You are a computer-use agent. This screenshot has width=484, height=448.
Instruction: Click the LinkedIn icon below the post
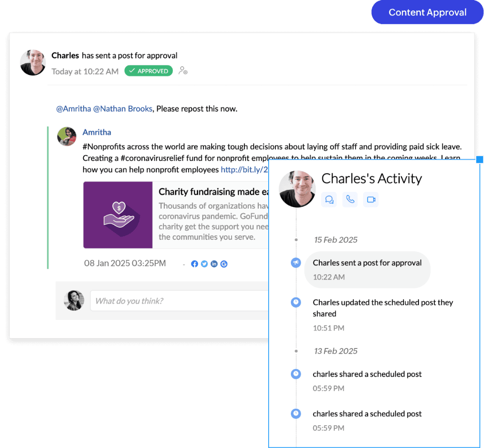point(214,264)
